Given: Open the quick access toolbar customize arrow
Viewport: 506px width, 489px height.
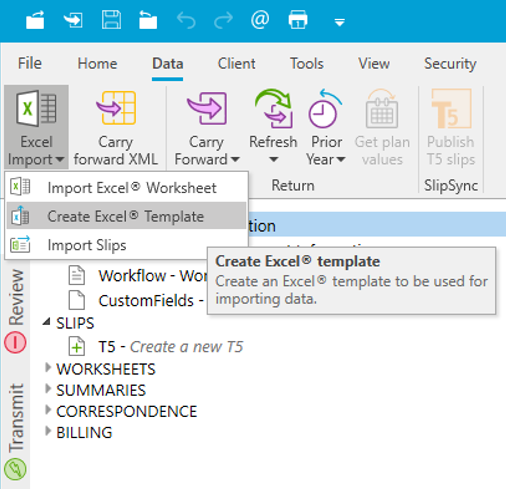Looking at the screenshot, I should pyautogui.click(x=340, y=23).
